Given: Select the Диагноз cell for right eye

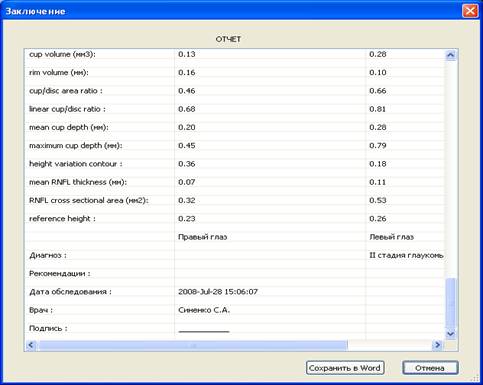Looking at the screenshot, I should point(270,255).
